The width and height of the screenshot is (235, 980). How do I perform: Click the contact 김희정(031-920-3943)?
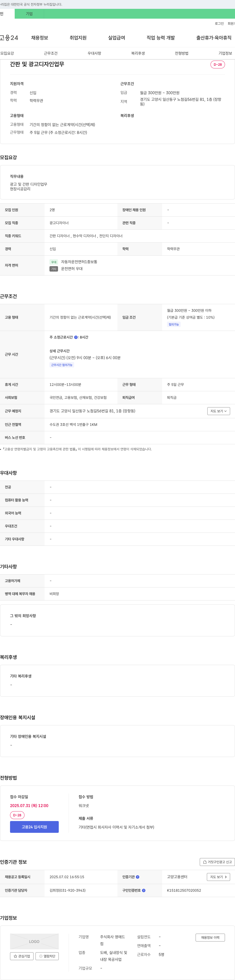(68, 890)
